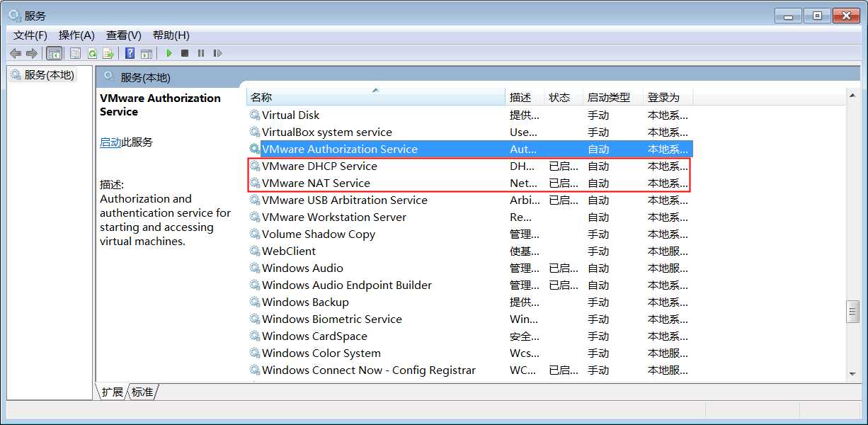This screenshot has height=425, width=868.
Task: Select the Windows Audio Endpoint Builder name
Action: [347, 285]
